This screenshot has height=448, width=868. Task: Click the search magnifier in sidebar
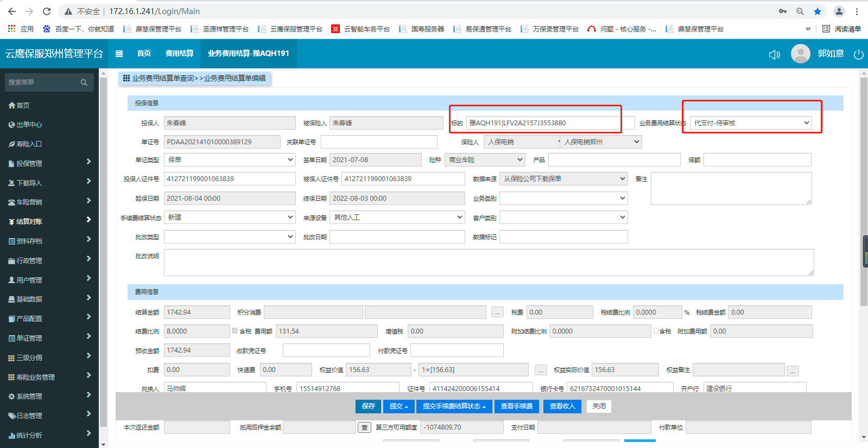pos(84,82)
